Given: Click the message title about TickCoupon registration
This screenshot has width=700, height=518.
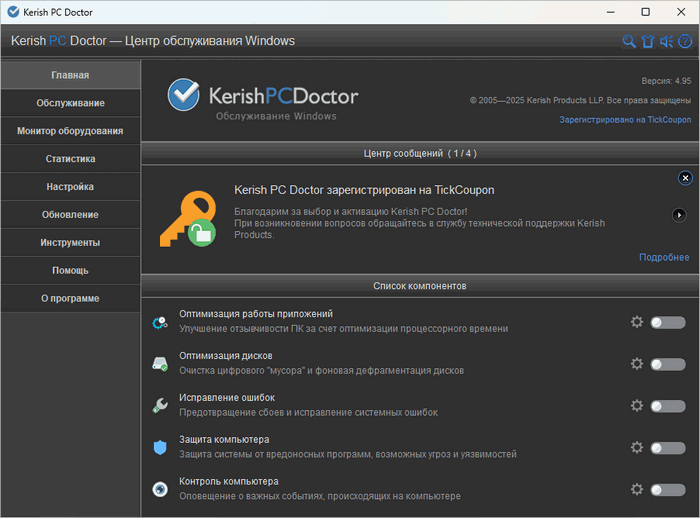Looking at the screenshot, I should pyautogui.click(x=364, y=190).
